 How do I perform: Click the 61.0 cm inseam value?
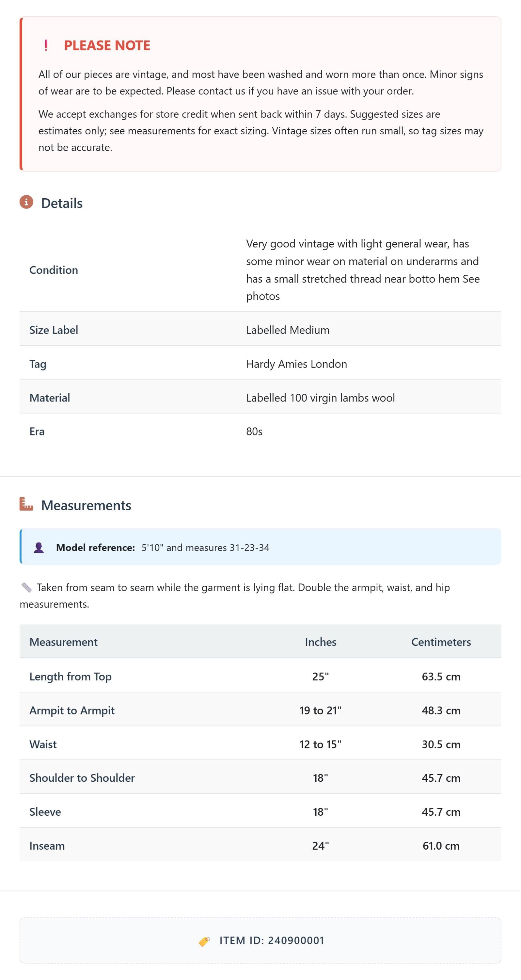(441, 846)
